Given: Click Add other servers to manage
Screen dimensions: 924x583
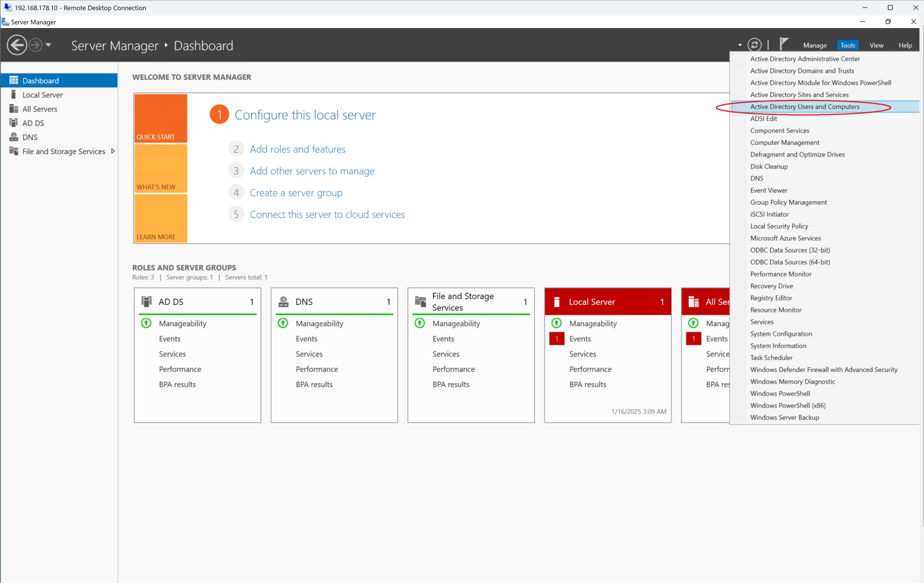Looking at the screenshot, I should tap(312, 171).
